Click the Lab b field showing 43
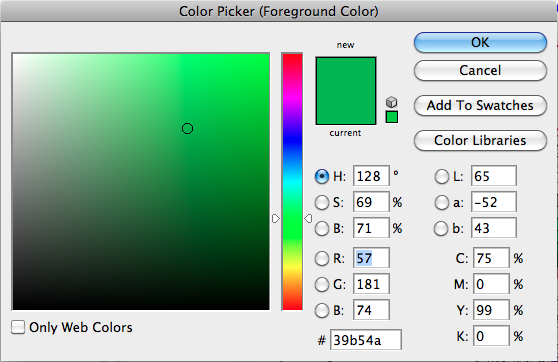The height and width of the screenshot is (362, 558). point(494,228)
